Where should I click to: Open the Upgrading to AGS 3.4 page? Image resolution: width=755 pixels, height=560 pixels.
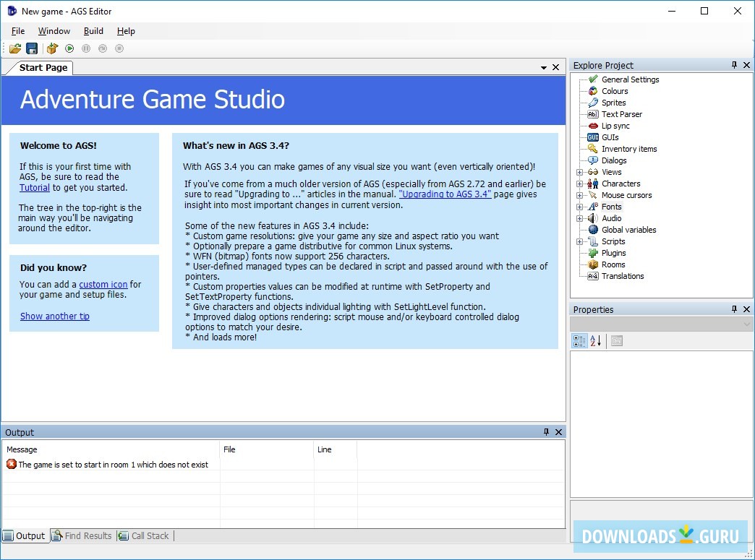(444, 194)
